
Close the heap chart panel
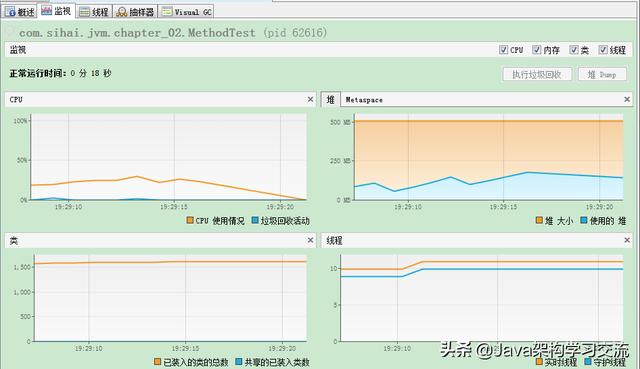pos(627,99)
